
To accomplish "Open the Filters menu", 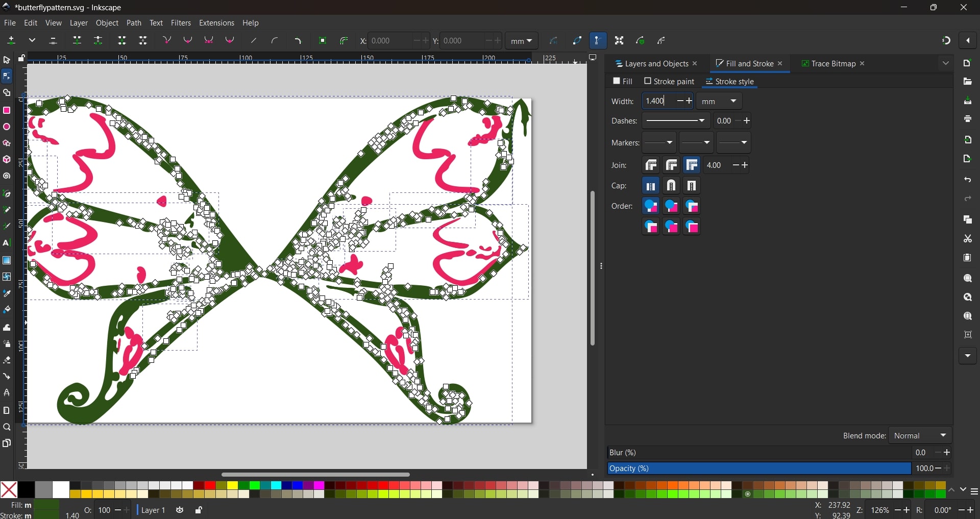I will click(181, 23).
